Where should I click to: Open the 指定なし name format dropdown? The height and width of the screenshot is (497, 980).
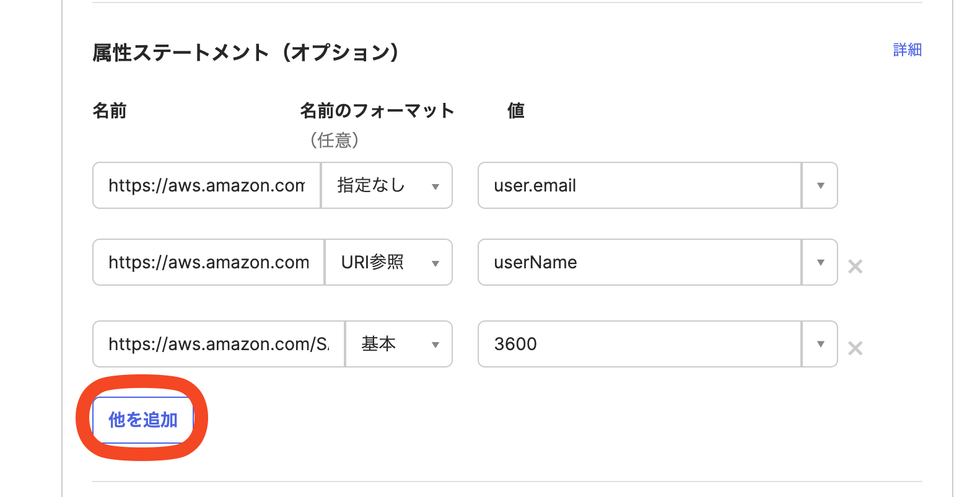[x=387, y=185]
